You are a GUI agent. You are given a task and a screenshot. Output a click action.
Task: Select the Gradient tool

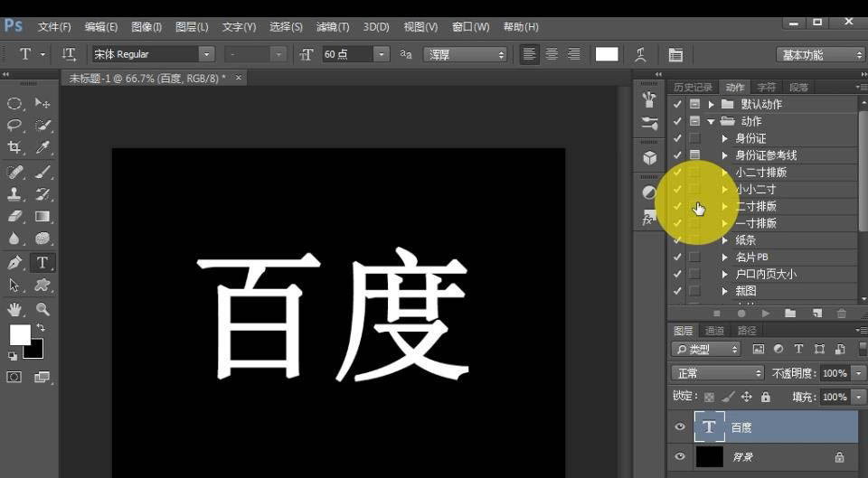point(42,216)
